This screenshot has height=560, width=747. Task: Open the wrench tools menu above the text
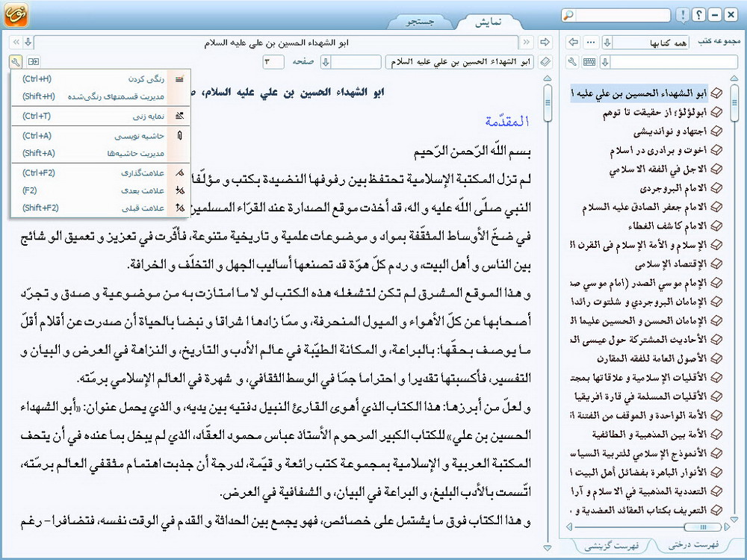tap(15, 62)
